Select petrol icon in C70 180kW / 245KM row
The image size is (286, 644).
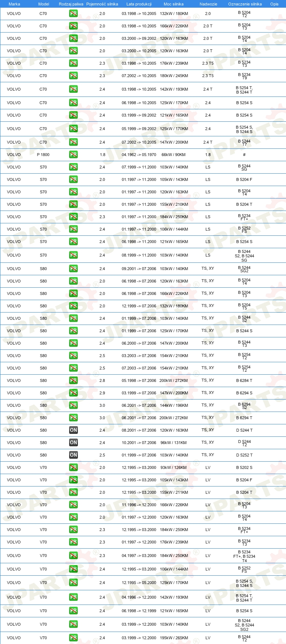coord(74,76)
